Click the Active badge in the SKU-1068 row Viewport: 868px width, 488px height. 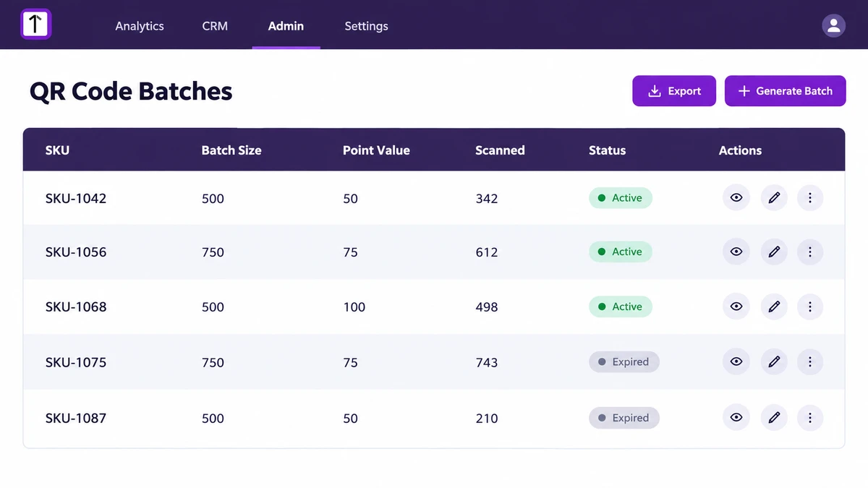621,307
